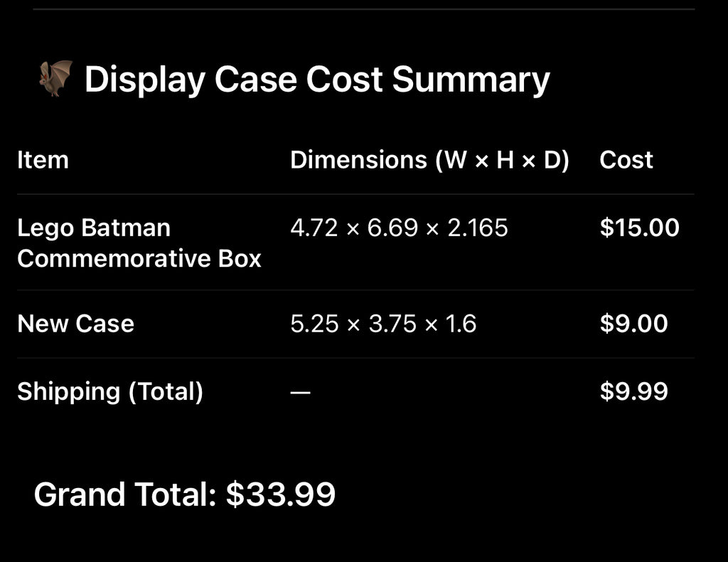728x562 pixels.
Task: Click the Dimensions column header word
Action: [x=359, y=160]
